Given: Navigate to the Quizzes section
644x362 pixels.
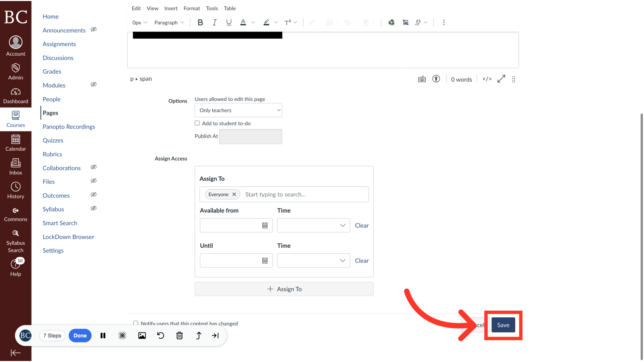Looking at the screenshot, I should (x=53, y=140).
